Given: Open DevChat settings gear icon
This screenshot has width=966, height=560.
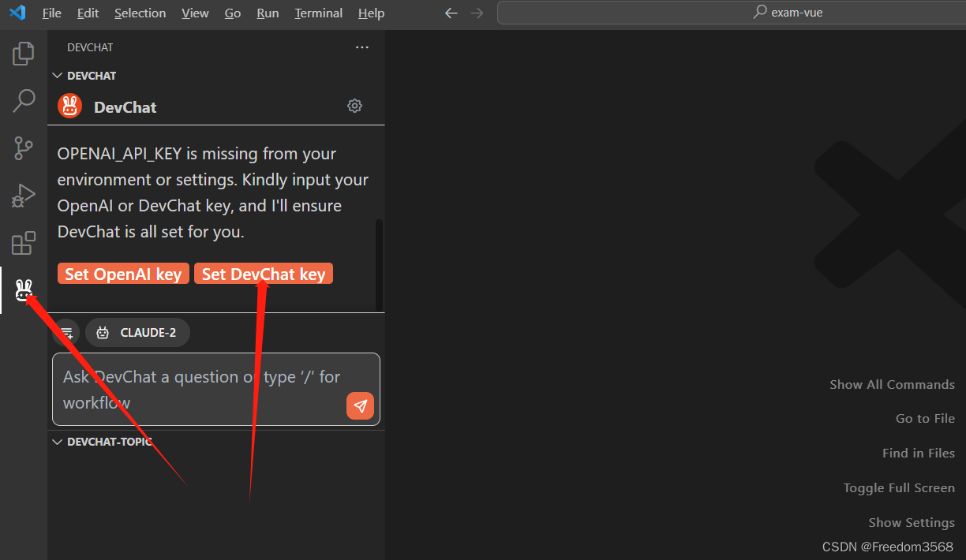Looking at the screenshot, I should [355, 106].
